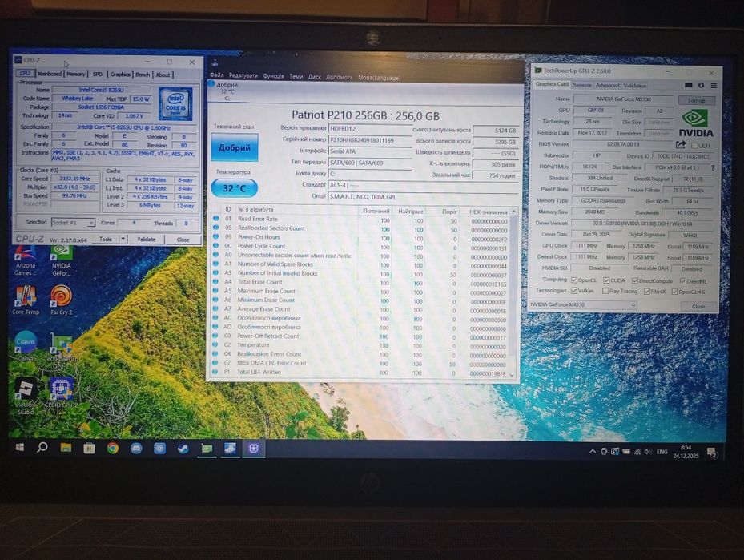The height and width of the screenshot is (560, 744).
Task: Toggle the CUDA checkbox
Action: point(606,280)
